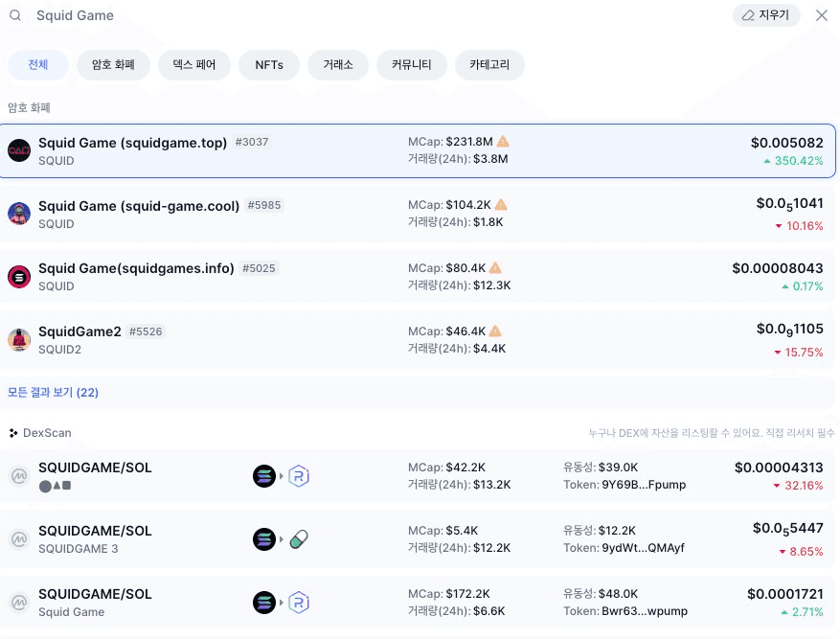Click the Solana icon in the Bwr63...wpump row

264,603
